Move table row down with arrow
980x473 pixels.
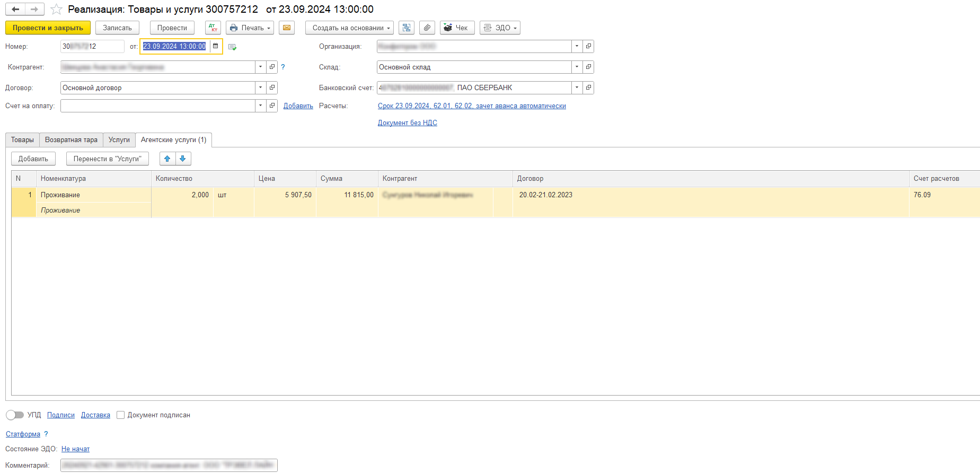point(183,159)
